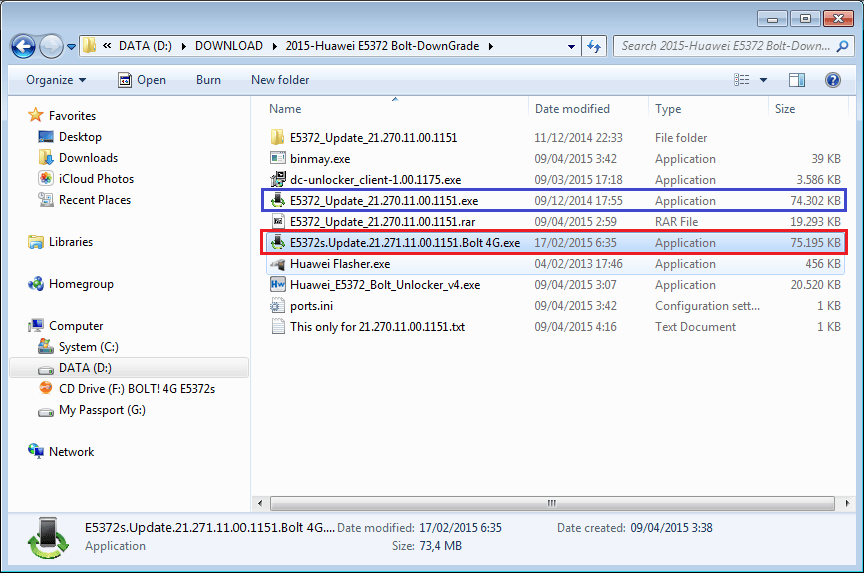
Task: Open Network in the navigation pane
Action: (x=71, y=451)
